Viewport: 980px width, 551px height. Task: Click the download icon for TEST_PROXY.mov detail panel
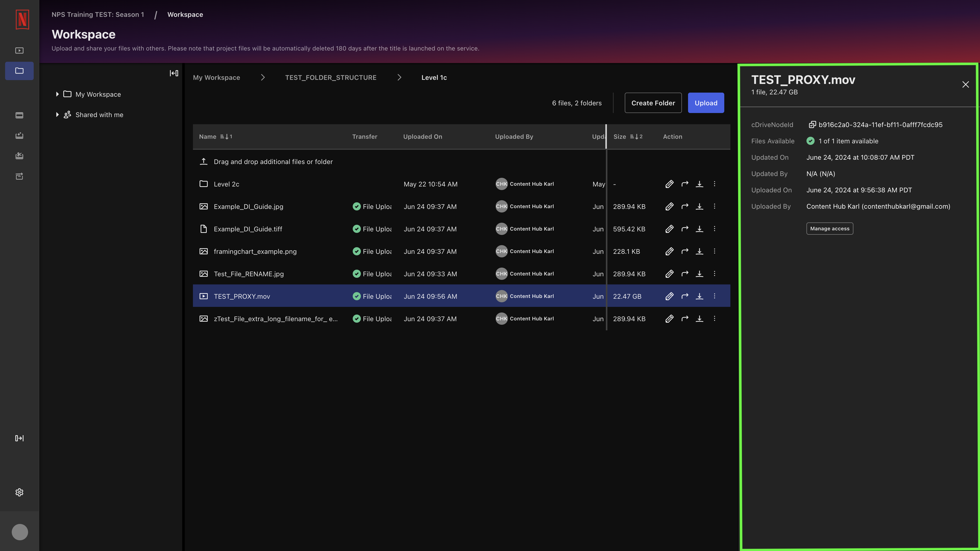tap(700, 296)
